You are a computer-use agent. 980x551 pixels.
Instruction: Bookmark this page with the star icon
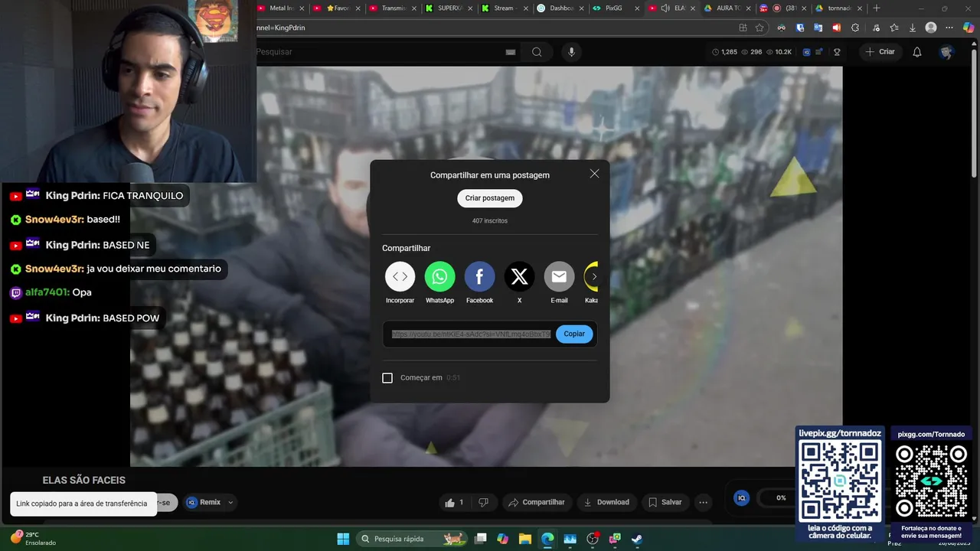[759, 28]
